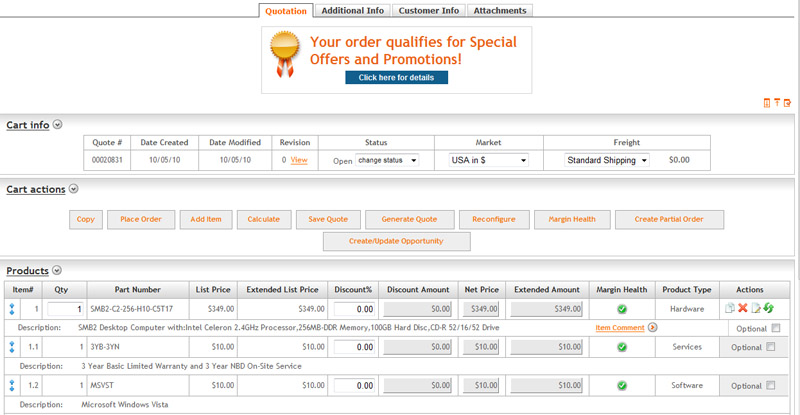Expand the Standard Shipping freight dropdown
Image resolution: width=800 pixels, height=415 pixels.
click(607, 160)
